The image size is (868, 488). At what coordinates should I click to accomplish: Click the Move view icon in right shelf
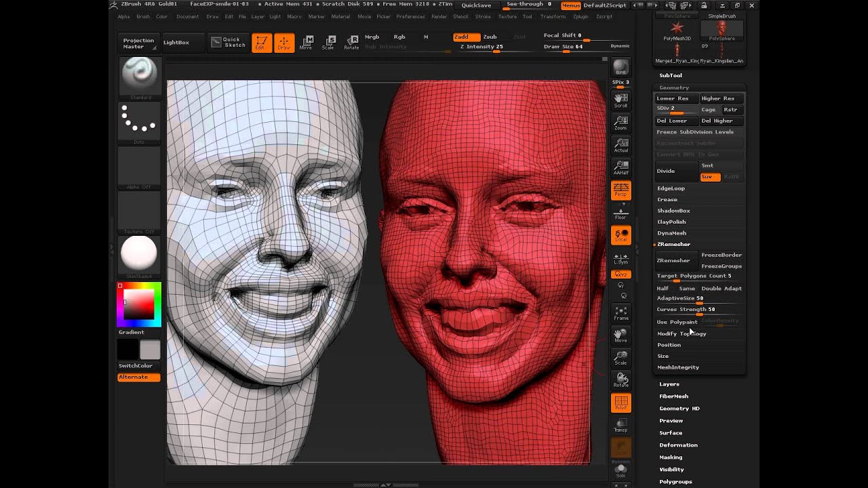click(x=620, y=335)
